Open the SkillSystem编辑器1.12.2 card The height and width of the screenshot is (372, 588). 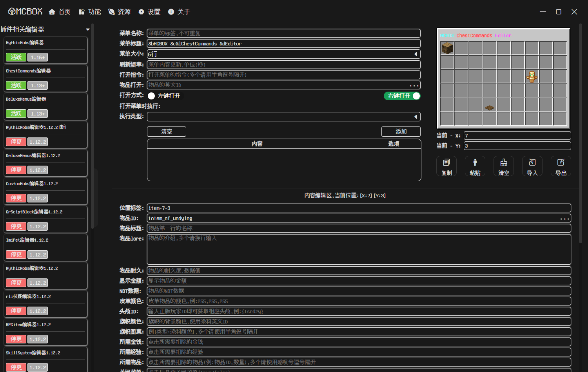(x=45, y=359)
